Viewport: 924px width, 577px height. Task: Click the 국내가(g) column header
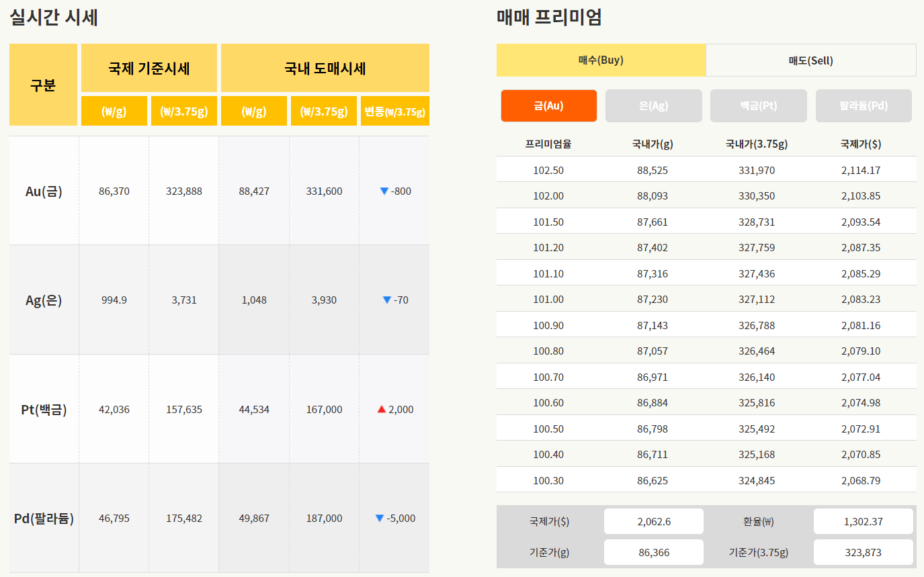coord(653,144)
